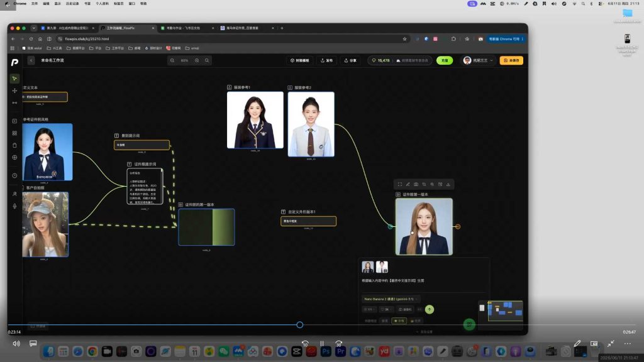The width and height of the screenshot is (644, 362).
Task: Click the green 充值 recharge button
Action: tap(445, 60)
